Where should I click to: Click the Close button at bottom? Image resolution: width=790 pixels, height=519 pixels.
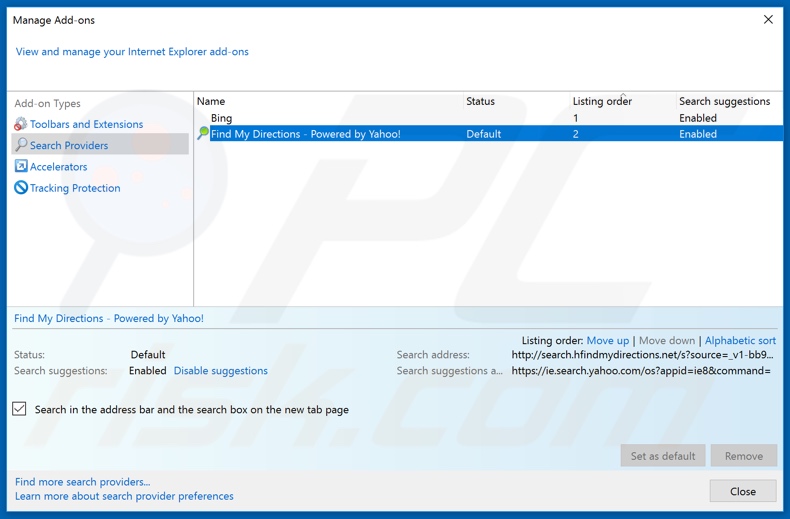(743, 491)
